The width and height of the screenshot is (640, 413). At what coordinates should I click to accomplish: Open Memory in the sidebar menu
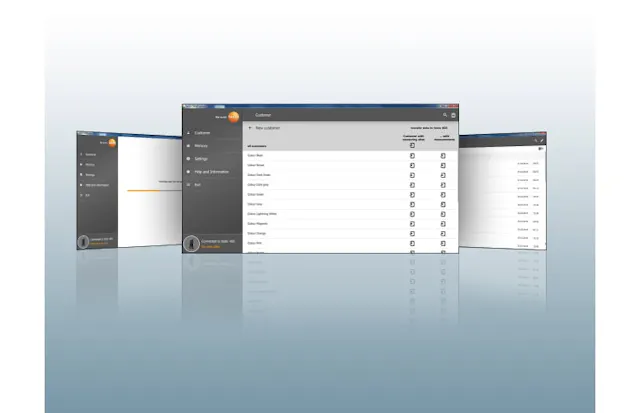click(x=201, y=146)
